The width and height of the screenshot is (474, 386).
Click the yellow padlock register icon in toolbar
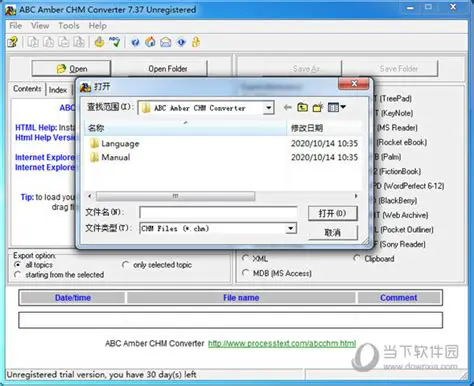tap(196, 42)
